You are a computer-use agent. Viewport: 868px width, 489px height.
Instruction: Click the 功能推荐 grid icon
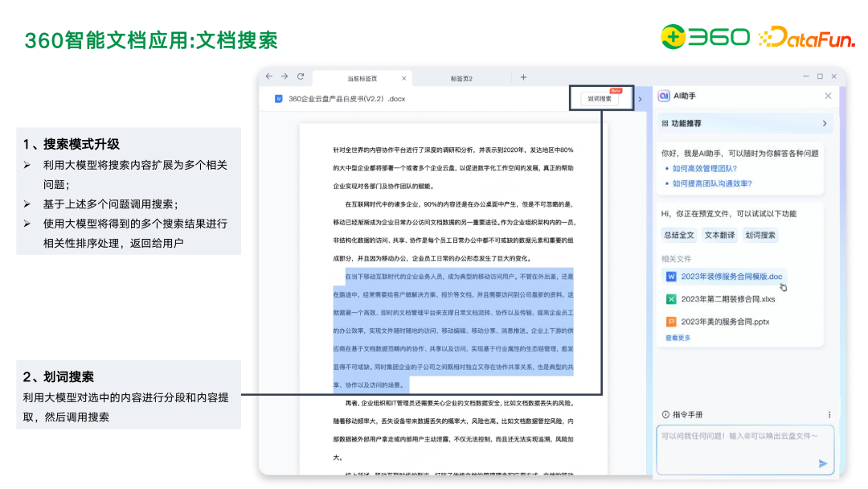pos(665,124)
